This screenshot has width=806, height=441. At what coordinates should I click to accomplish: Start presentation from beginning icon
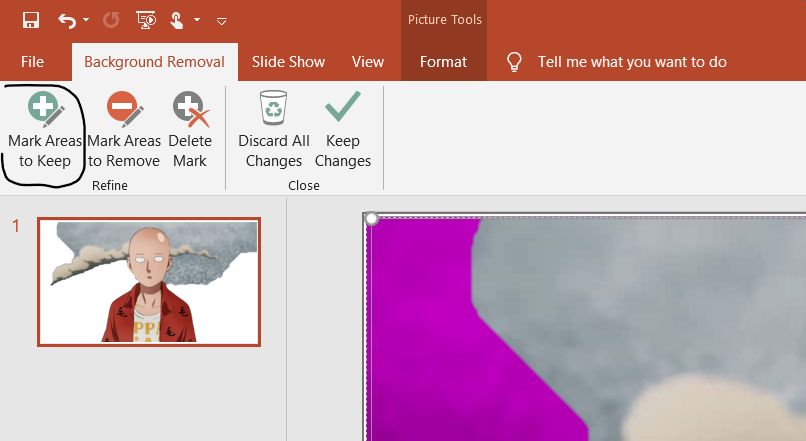(x=146, y=20)
